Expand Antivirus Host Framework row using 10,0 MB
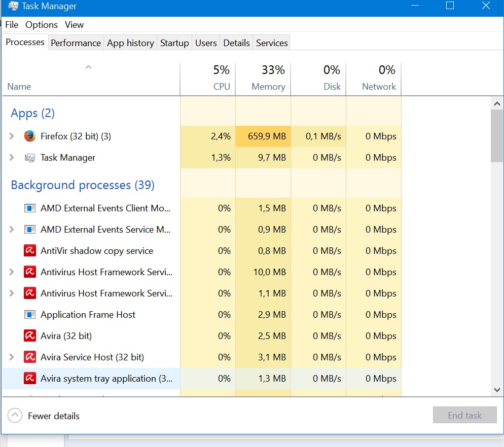The height and width of the screenshot is (447, 504). [12, 272]
